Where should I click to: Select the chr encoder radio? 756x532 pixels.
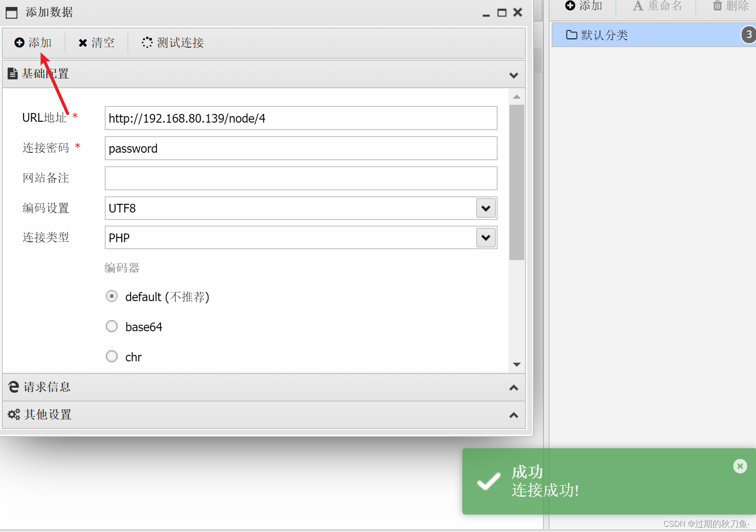112,356
